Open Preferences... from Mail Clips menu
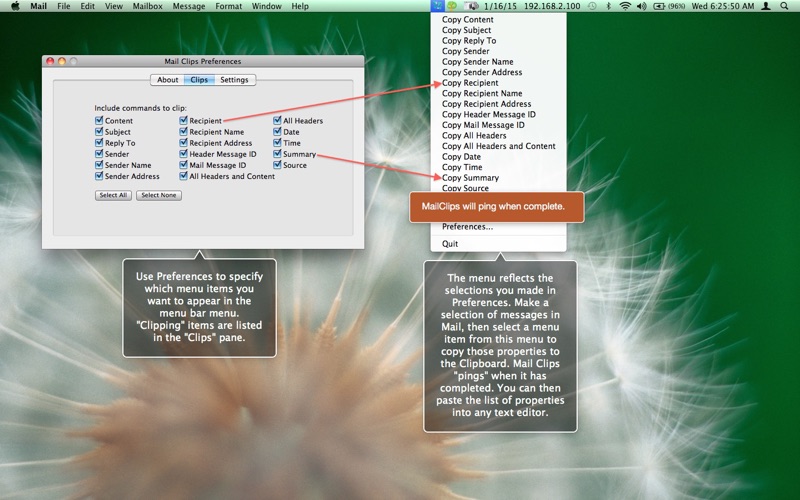800x500 pixels. 498,227
